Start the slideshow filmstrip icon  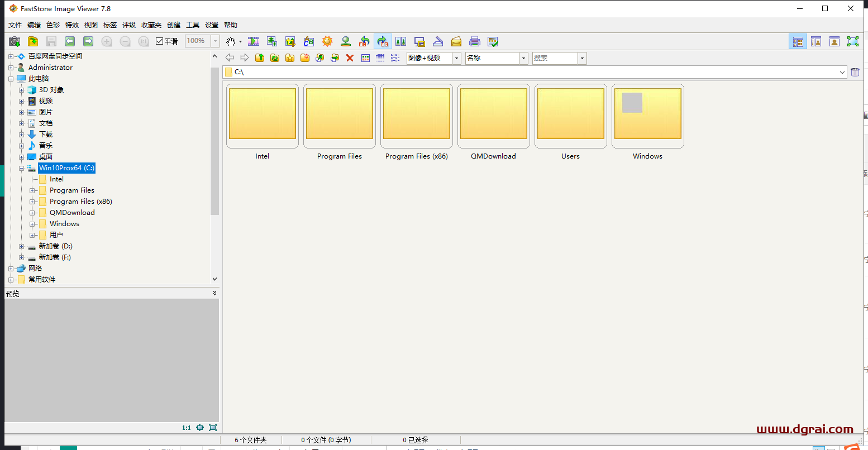point(254,41)
